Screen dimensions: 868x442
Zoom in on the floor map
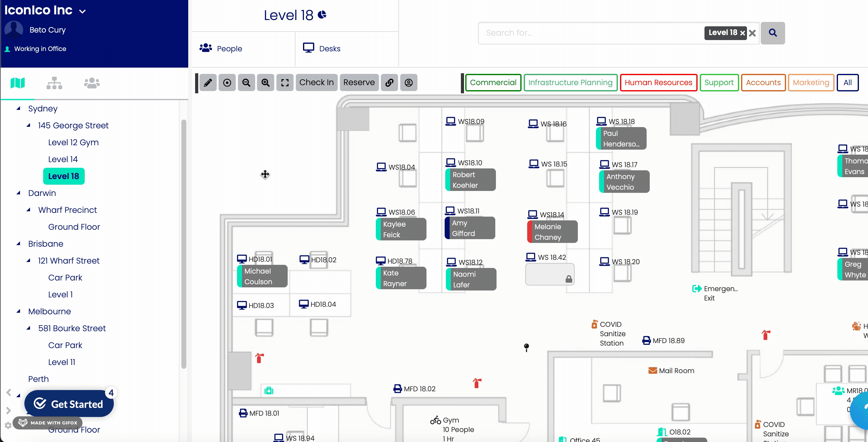click(x=265, y=82)
